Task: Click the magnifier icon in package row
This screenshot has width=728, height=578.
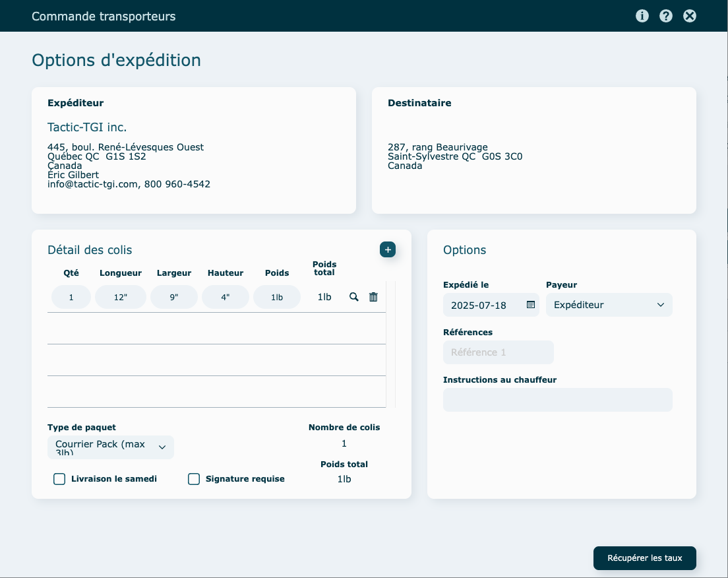Action: click(354, 297)
